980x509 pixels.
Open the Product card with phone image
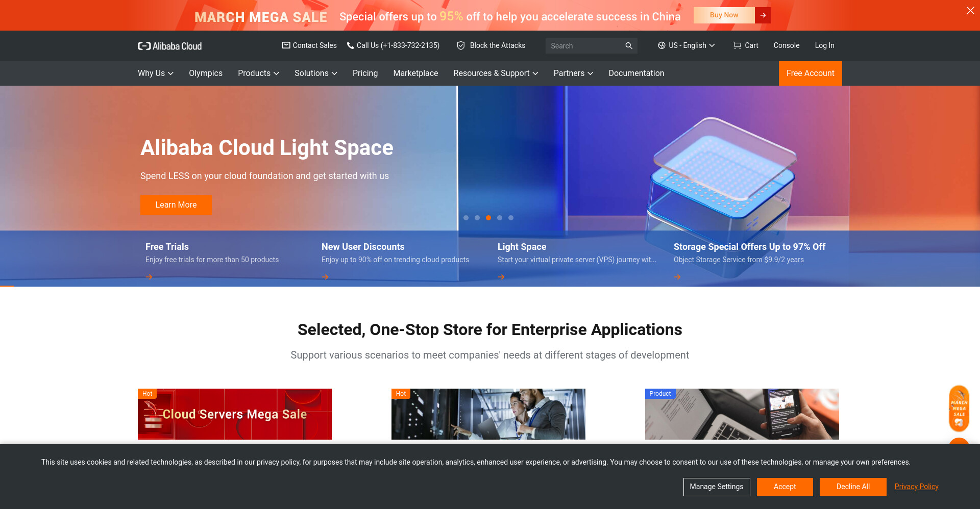[742, 414]
